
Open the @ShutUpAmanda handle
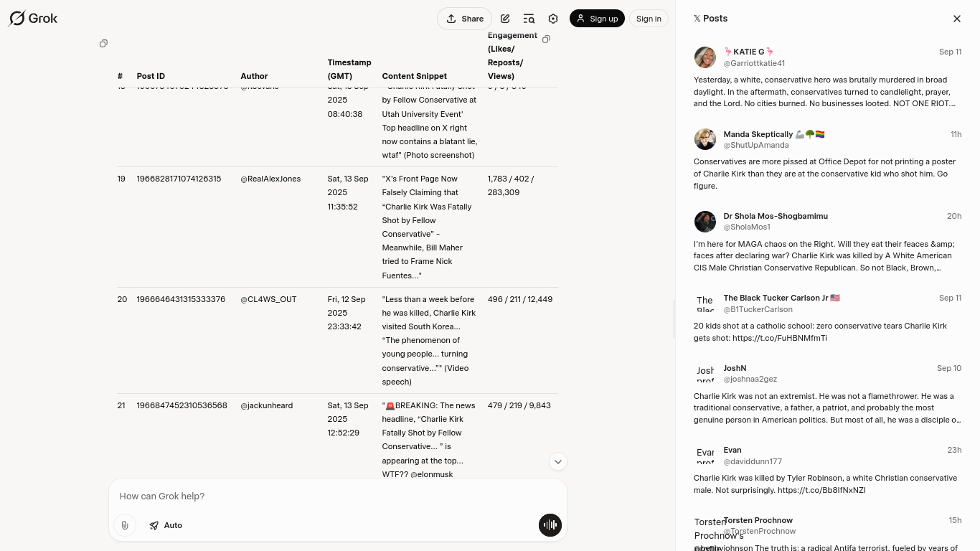[756, 145]
